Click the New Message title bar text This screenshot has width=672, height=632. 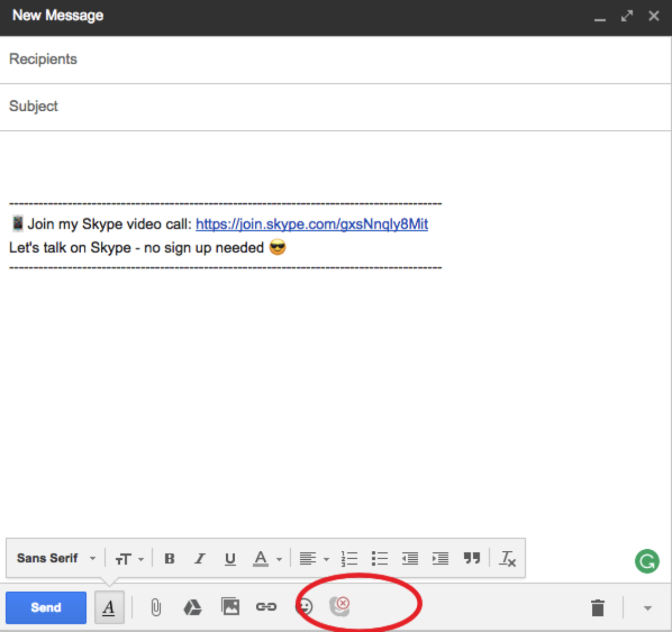[58, 15]
